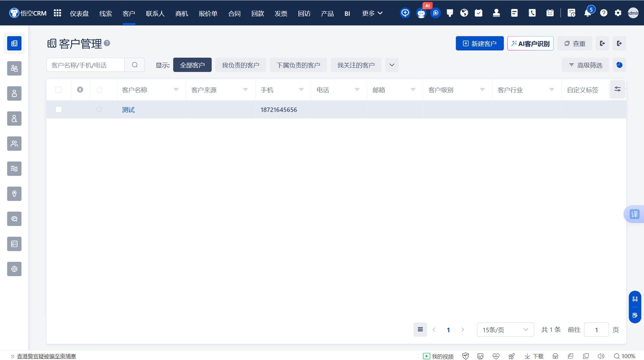The height and width of the screenshot is (360, 644).
Task: Click the notification bell icon
Action: [x=587, y=13]
